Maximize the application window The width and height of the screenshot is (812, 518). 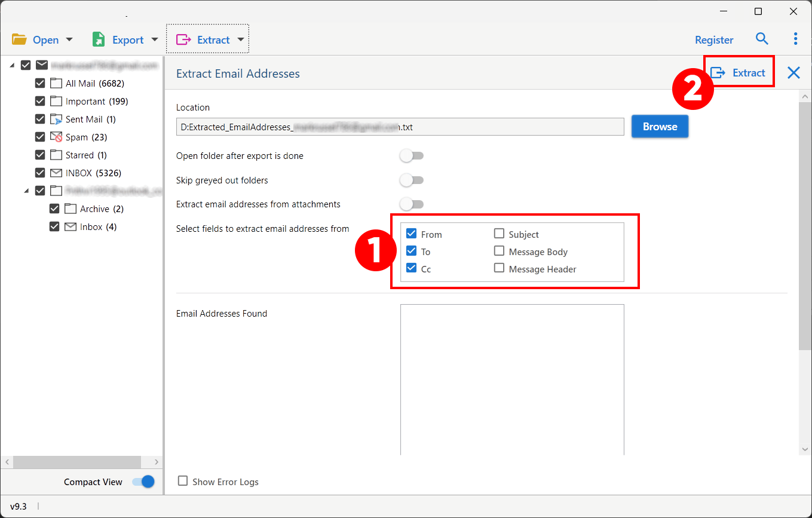click(758, 11)
